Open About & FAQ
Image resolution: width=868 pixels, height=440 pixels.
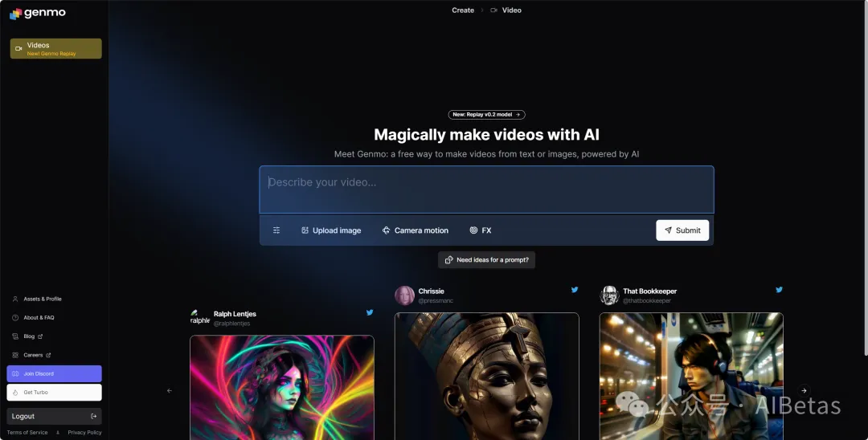click(x=33, y=318)
